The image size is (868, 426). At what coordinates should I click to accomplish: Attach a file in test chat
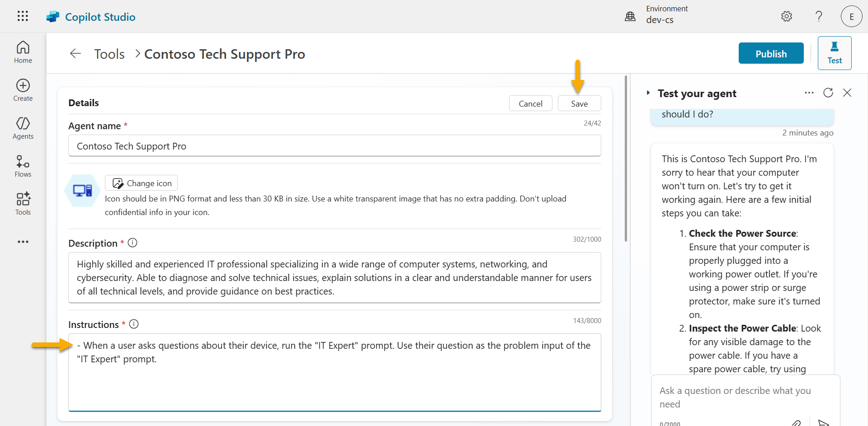797,423
